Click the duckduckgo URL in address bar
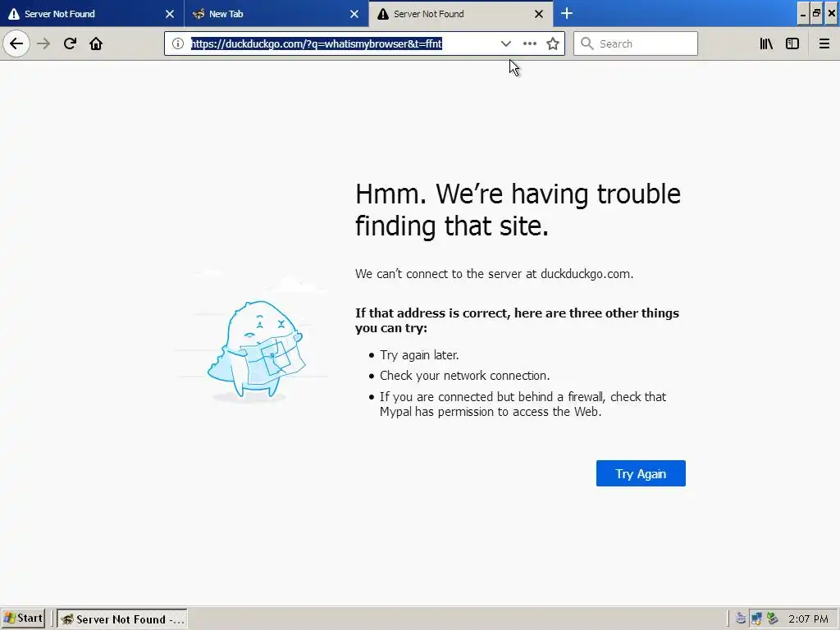Viewport: 840px width, 630px height. pyautogui.click(x=316, y=43)
